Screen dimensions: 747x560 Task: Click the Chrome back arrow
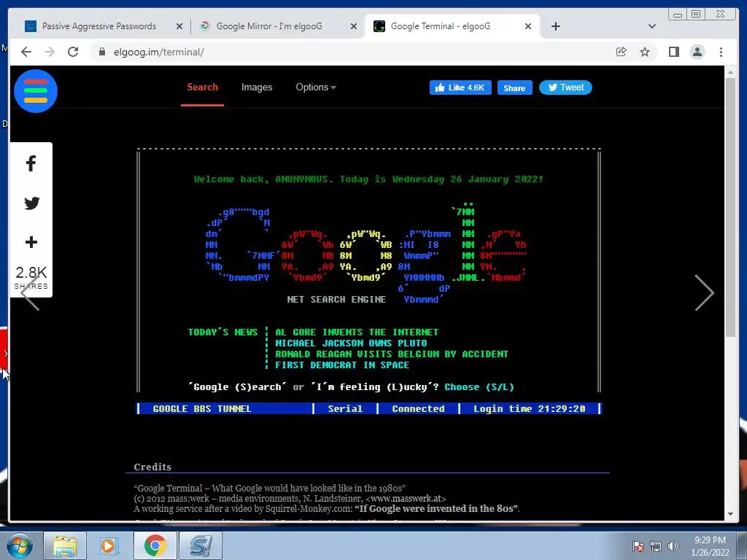pyautogui.click(x=26, y=52)
